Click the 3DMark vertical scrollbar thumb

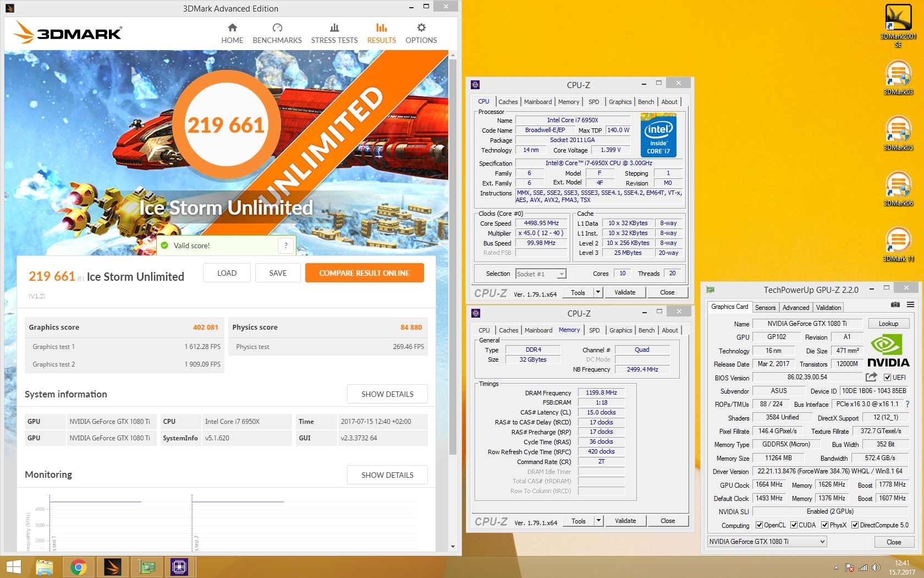click(453, 257)
